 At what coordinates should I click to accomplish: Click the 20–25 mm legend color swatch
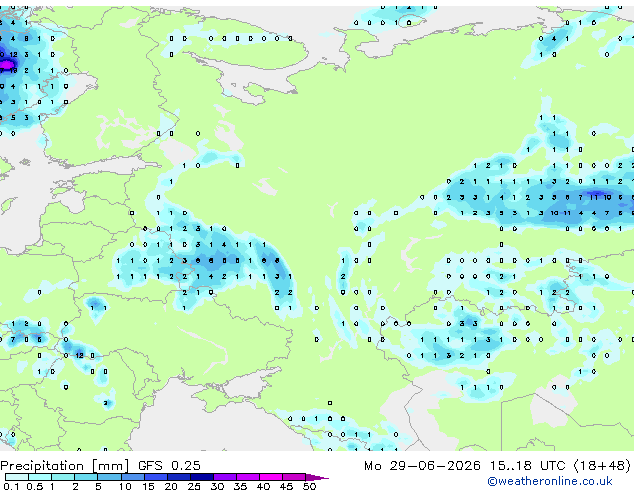click(178, 477)
